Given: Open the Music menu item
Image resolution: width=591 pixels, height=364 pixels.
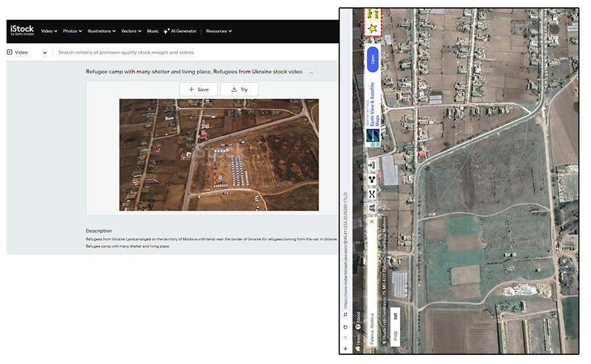Looking at the screenshot, I should (x=152, y=31).
